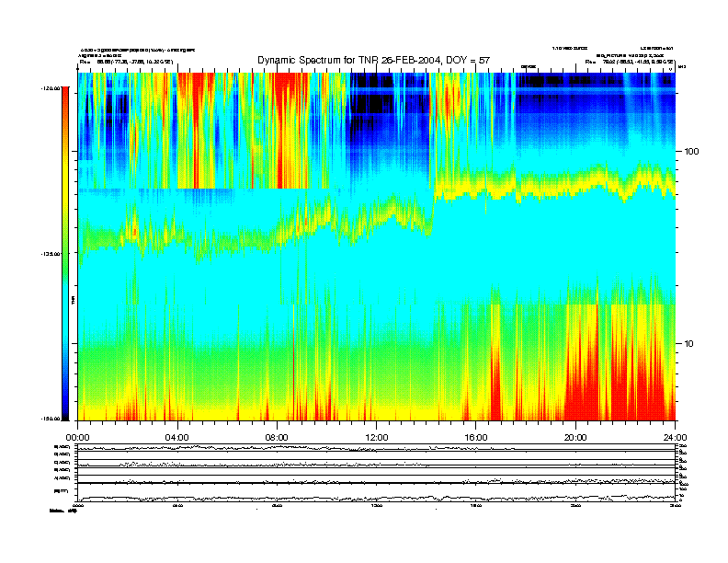
Task: Click the 12:00 label below the spectrum
Action: pyautogui.click(x=377, y=438)
